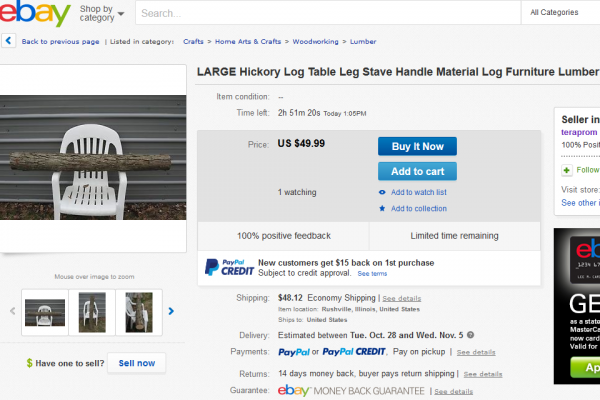Show next thumbnails with the right arrow

(171, 311)
